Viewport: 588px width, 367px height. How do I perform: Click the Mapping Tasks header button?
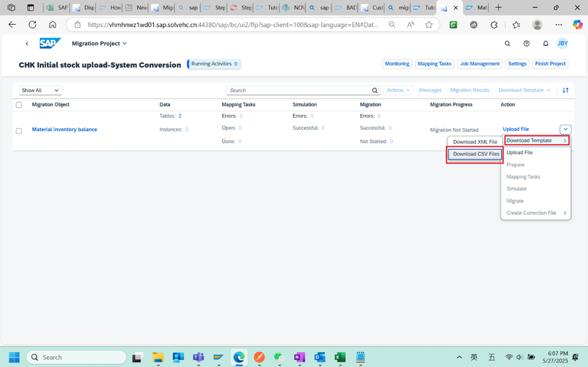click(435, 64)
